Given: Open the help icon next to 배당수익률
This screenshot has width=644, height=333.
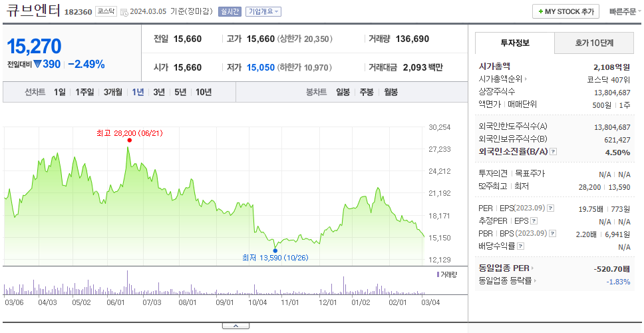Looking at the screenshot, I should [520, 246].
